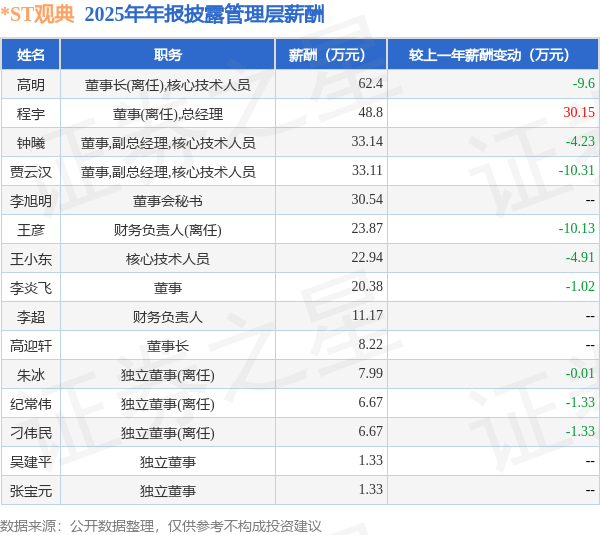Image resolution: width=600 pixels, height=535 pixels.
Task: Select the name cell '张宝元'
Action: pyautogui.click(x=31, y=491)
